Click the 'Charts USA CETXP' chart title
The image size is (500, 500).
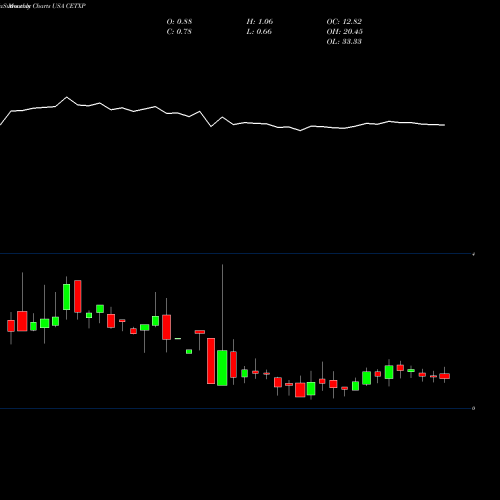click(59, 6)
